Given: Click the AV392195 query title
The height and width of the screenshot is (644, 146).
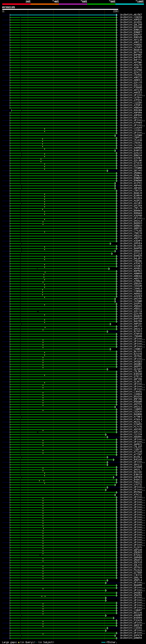Looking at the screenshot, I should tap(8, 7).
